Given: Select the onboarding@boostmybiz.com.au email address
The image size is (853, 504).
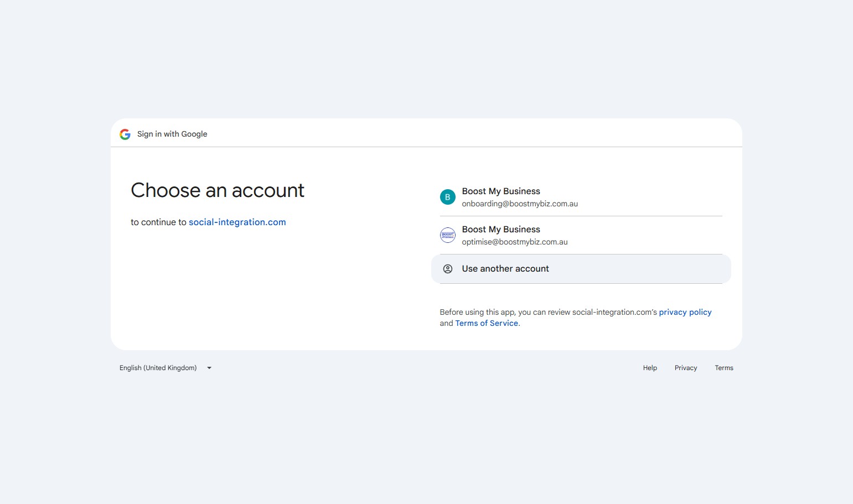Looking at the screenshot, I should [x=519, y=204].
